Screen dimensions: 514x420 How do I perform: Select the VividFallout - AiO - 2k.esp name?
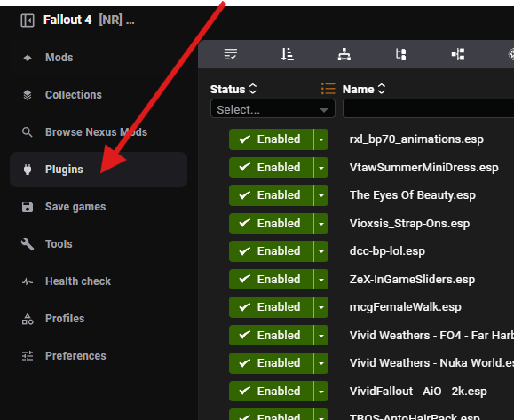point(418,392)
